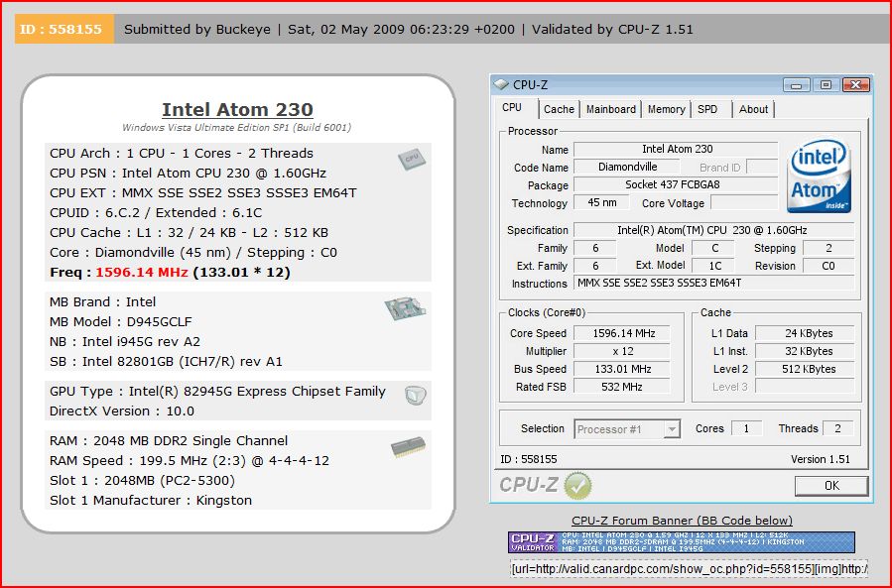Image resolution: width=892 pixels, height=588 pixels.
Task: Click the Intel Atom logo in CPU-Z
Action: pos(820,176)
